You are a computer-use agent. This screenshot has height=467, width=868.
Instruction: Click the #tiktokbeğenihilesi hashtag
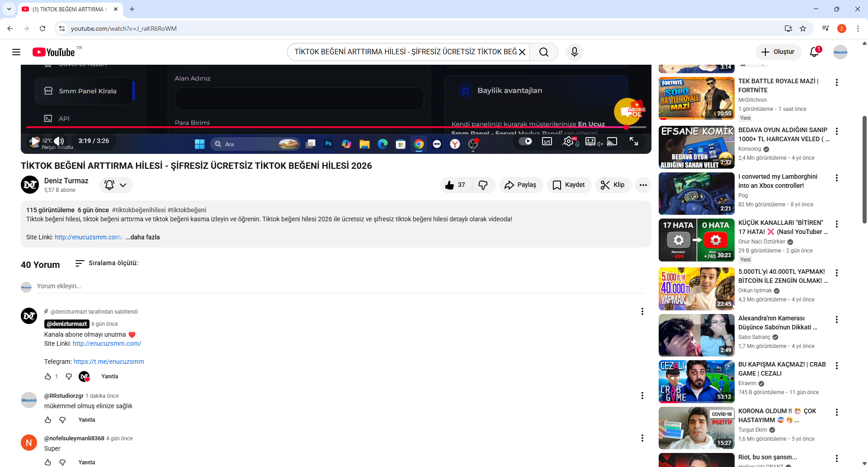click(x=139, y=210)
